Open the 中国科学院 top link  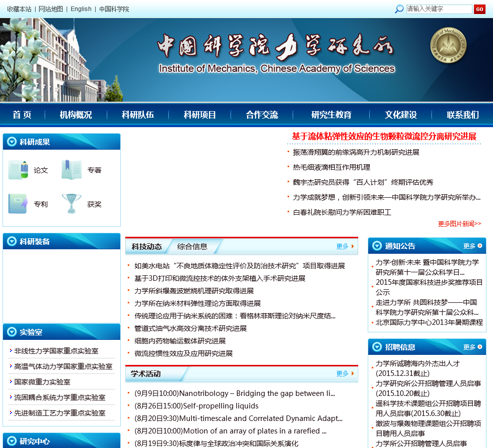[114, 9]
